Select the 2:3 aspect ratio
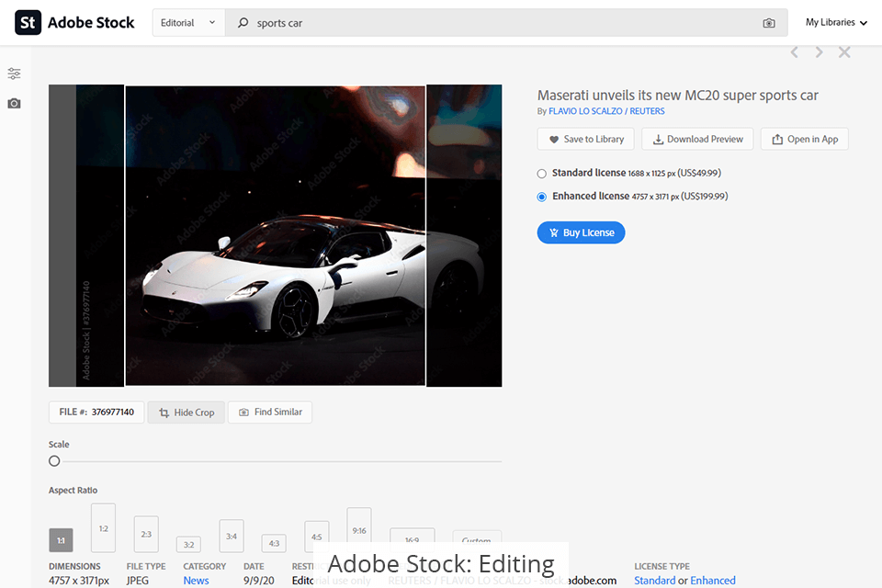This screenshot has width=882, height=588. click(146, 534)
